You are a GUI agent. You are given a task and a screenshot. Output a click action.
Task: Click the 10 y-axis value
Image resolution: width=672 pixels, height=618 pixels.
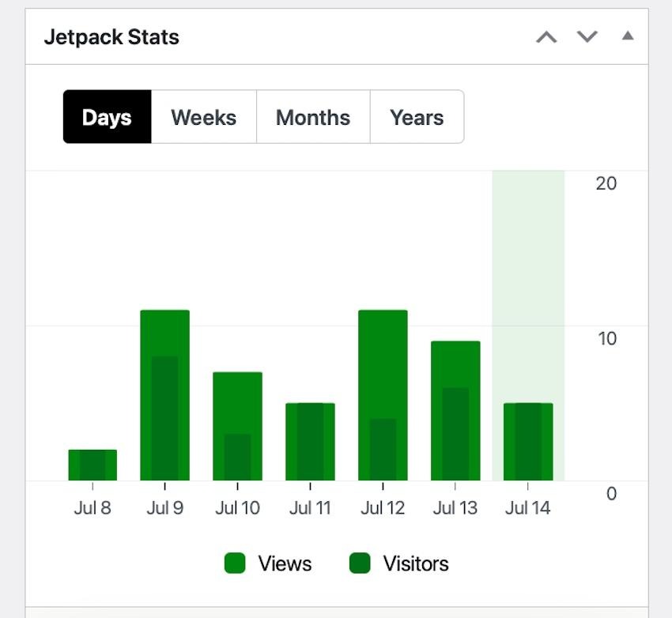(607, 339)
